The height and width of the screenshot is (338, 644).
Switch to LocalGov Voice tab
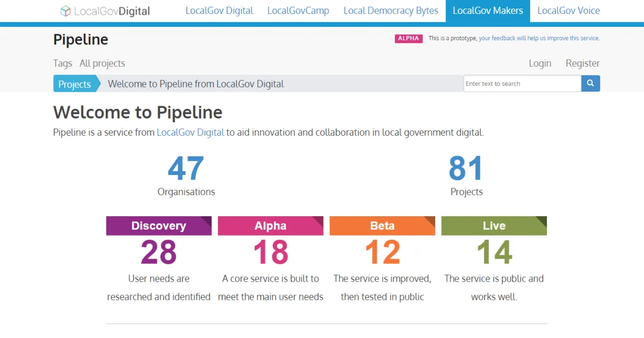568,11
